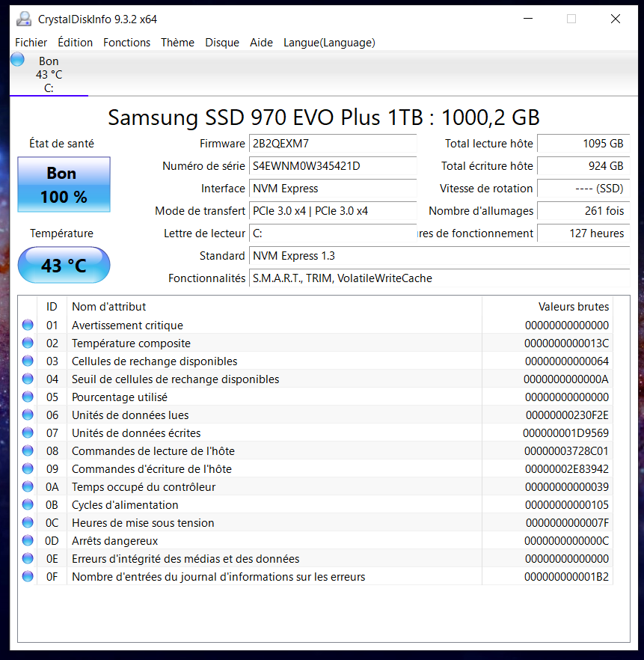644x660 pixels.
Task: Select the Avertissement critique attribute name
Action: pyautogui.click(x=127, y=326)
